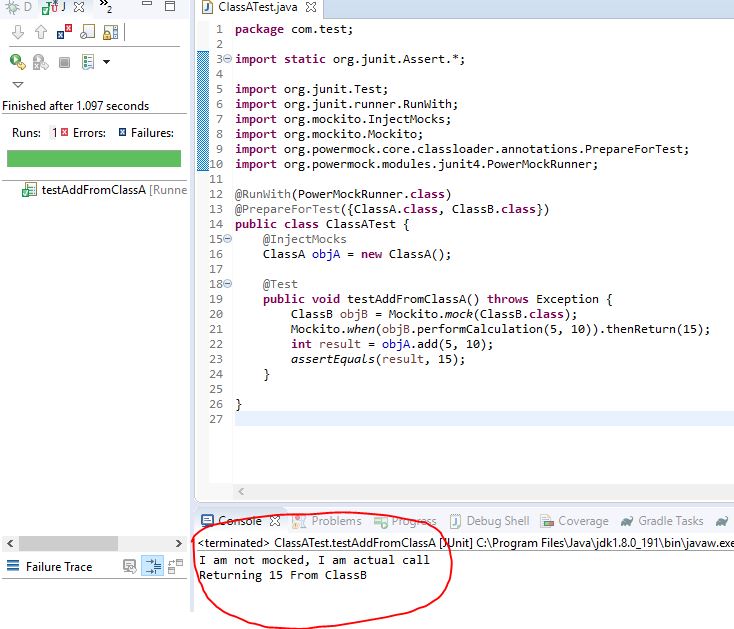This screenshot has width=734, height=629.
Task: Switch to the Debug view tab
Action: [18, 7]
